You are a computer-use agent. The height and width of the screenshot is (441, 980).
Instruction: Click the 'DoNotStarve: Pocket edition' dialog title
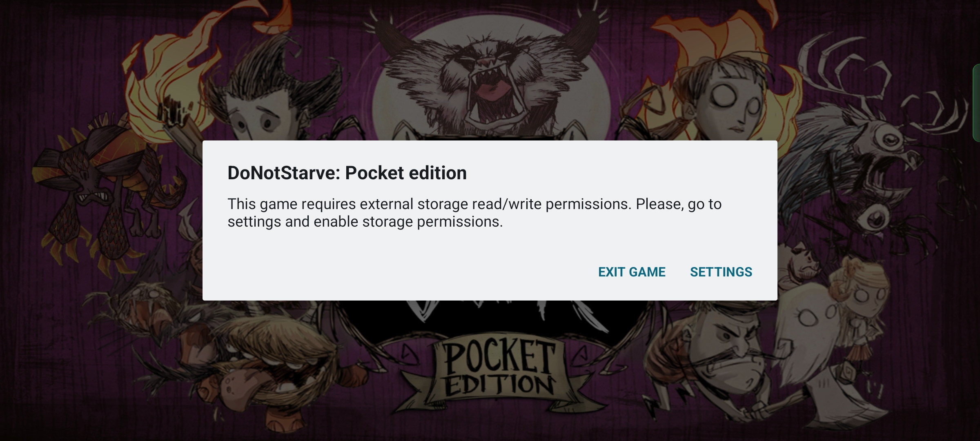pos(347,173)
